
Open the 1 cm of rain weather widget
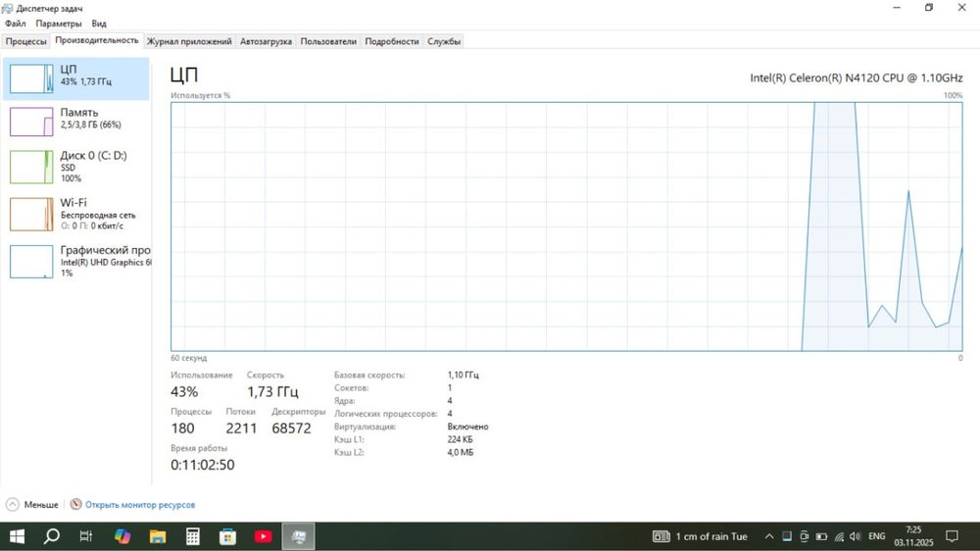(700, 536)
